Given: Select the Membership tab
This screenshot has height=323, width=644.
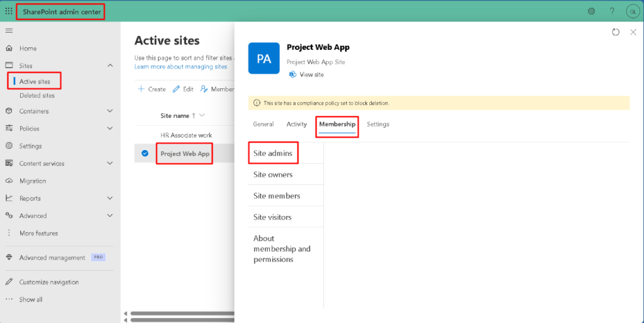Looking at the screenshot, I should click(337, 124).
